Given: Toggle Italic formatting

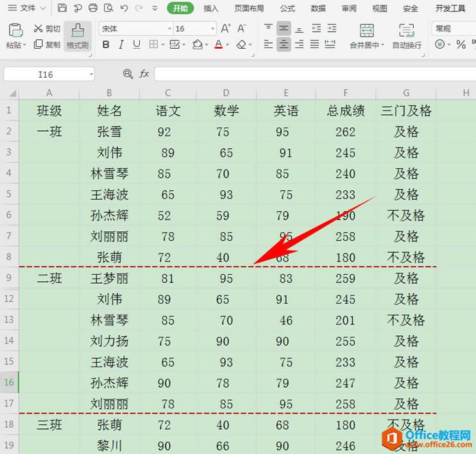Looking at the screenshot, I should [x=121, y=45].
